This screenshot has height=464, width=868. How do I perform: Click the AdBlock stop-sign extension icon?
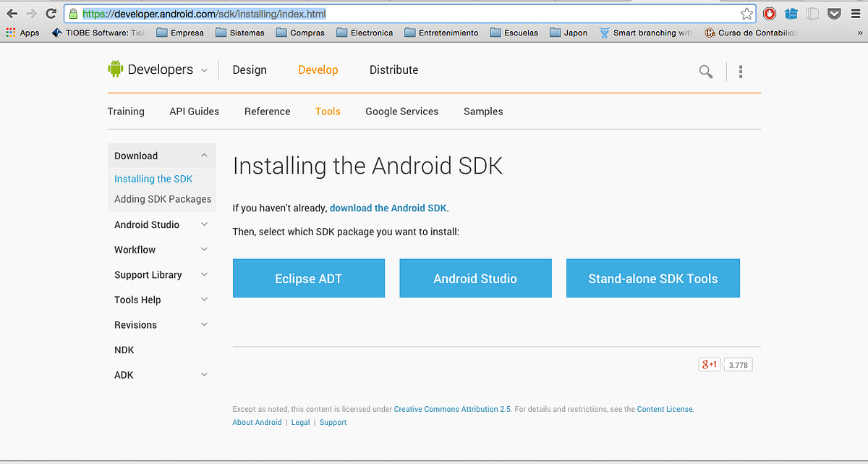tap(769, 13)
